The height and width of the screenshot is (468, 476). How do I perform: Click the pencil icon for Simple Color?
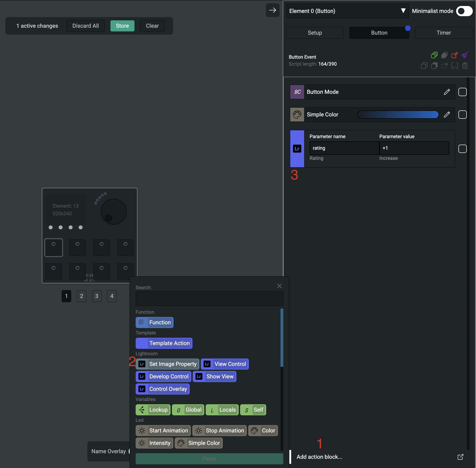[x=447, y=115]
